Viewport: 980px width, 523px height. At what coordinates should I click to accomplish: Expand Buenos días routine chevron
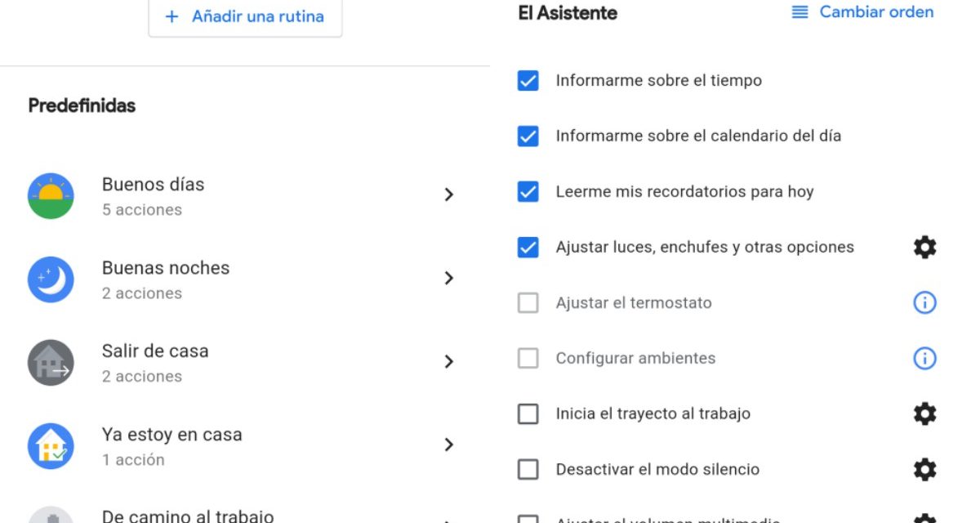click(x=448, y=194)
